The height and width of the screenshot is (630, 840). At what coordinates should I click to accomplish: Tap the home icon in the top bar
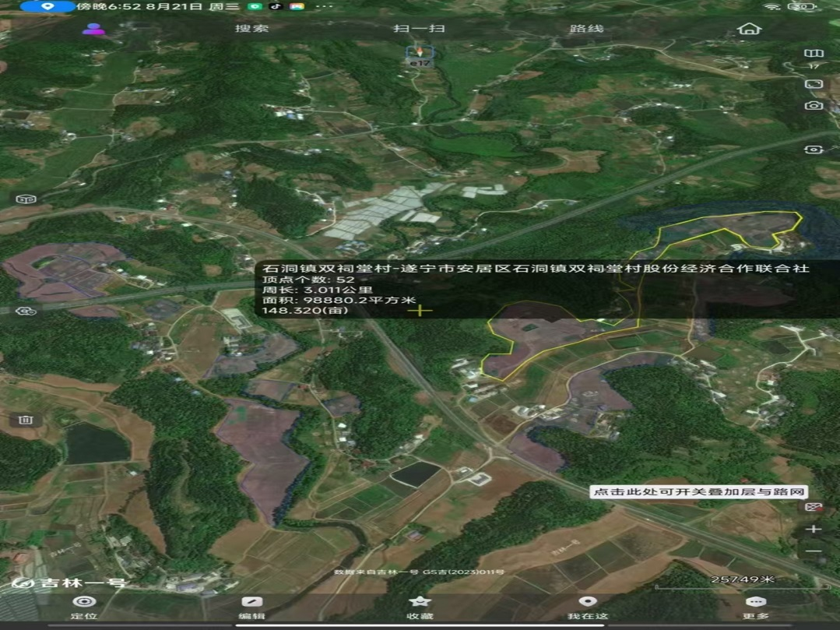click(x=749, y=29)
